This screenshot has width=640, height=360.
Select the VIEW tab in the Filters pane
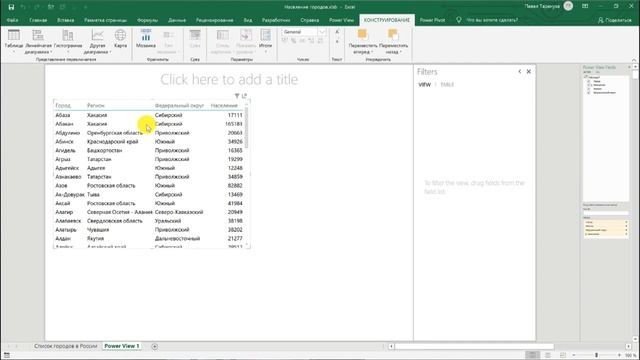[x=424, y=84]
